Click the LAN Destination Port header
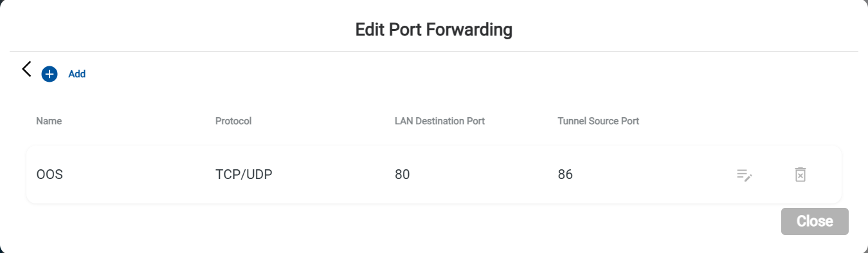 pyautogui.click(x=440, y=121)
